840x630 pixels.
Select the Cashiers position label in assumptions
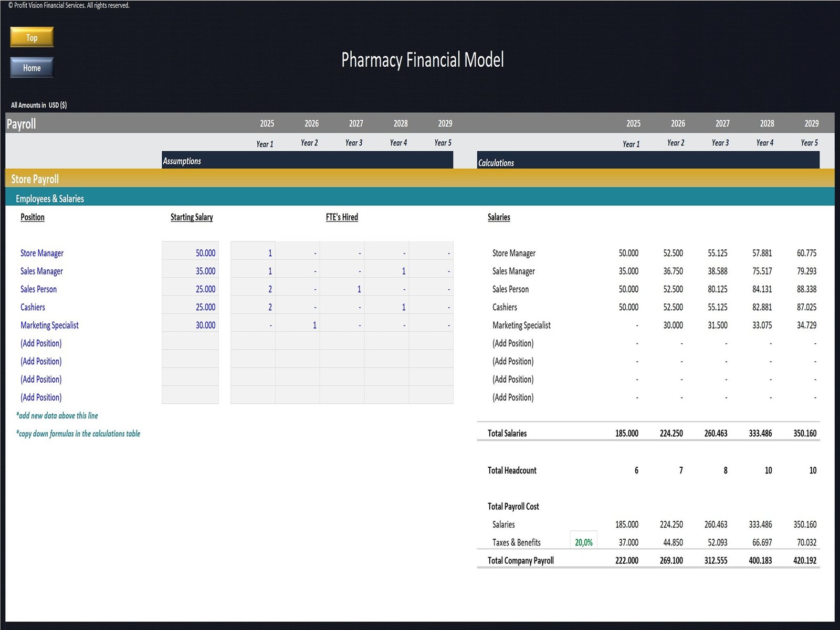point(33,307)
